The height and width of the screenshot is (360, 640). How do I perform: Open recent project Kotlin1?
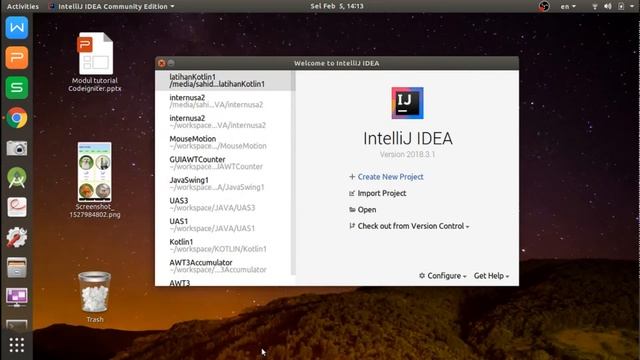pos(223,245)
